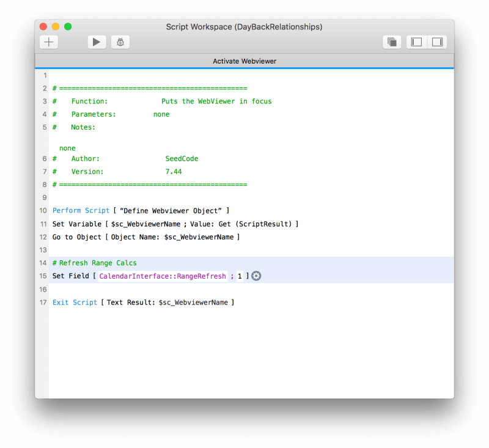Launch Script Debugger via the bug icon
The height and width of the screenshot is (448, 489).
pyautogui.click(x=120, y=42)
